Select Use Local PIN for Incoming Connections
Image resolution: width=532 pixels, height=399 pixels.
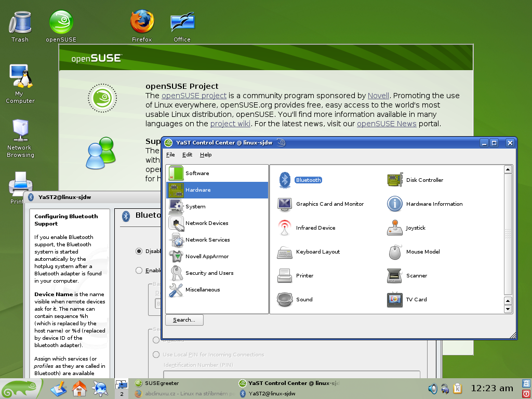point(156,354)
